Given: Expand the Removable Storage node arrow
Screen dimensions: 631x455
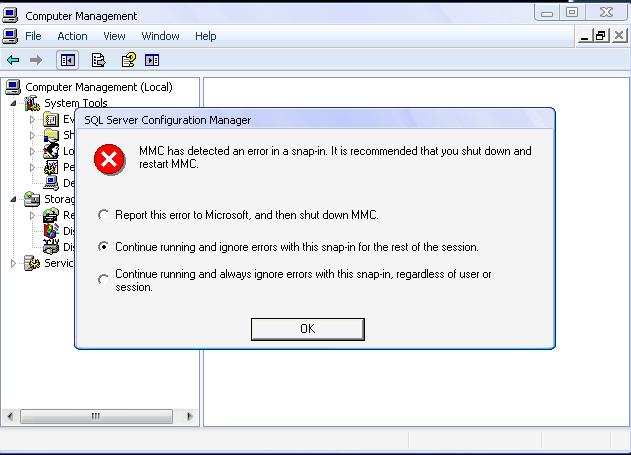Looking at the screenshot, I should [32, 215].
